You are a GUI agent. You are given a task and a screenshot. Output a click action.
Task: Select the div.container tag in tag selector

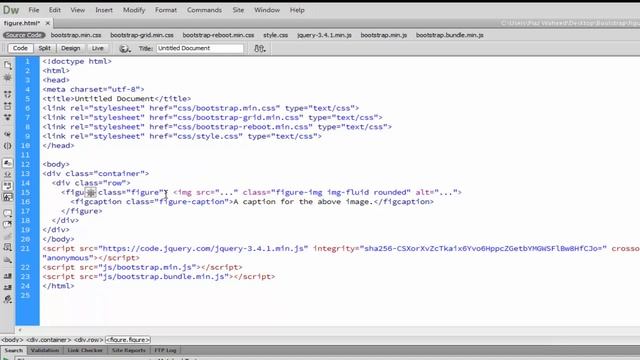pos(49,340)
